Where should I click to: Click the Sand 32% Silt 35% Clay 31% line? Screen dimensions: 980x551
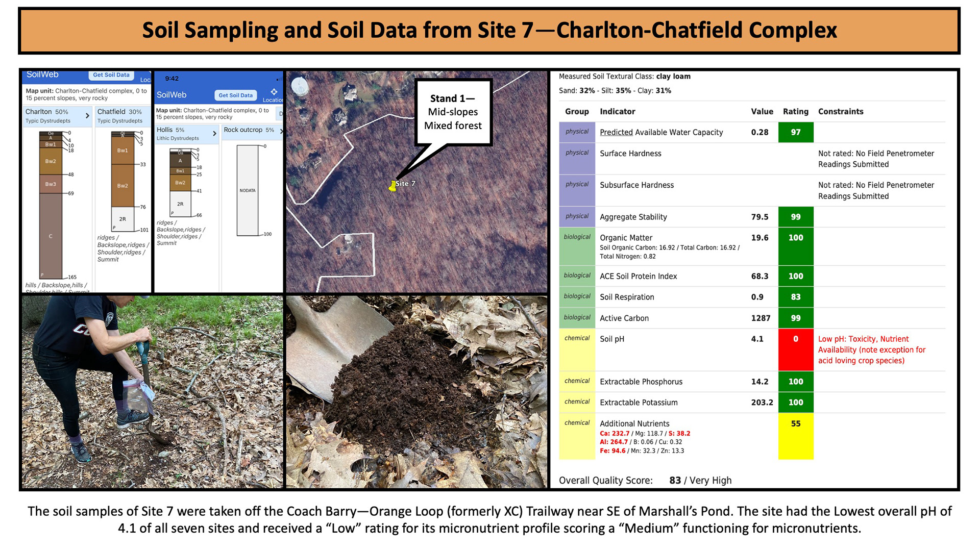615,90
